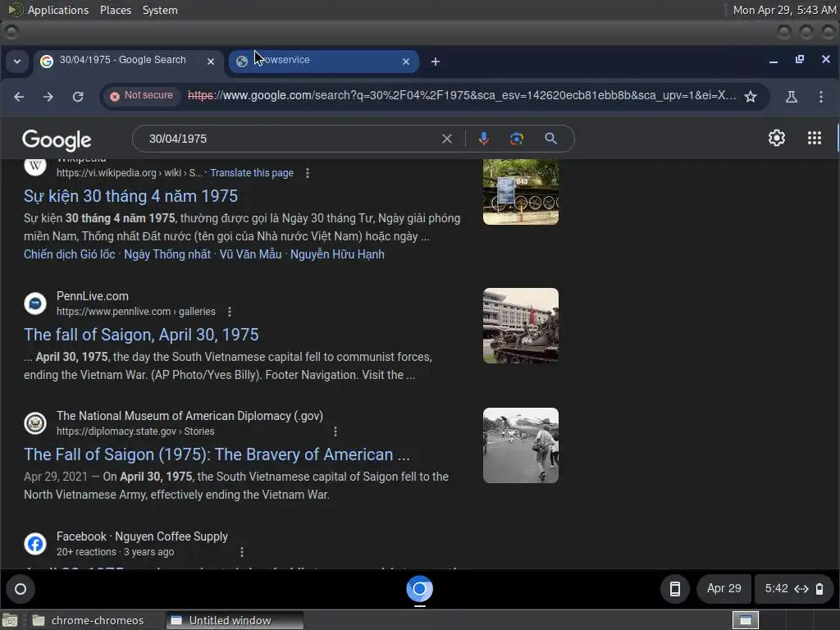
Task: Open the Chrome Labs flask icon
Action: [792, 97]
